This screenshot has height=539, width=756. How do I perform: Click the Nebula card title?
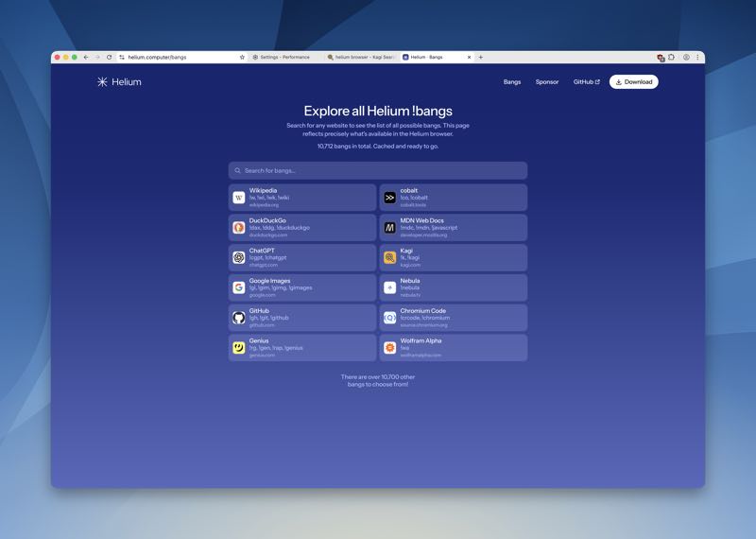tap(410, 280)
